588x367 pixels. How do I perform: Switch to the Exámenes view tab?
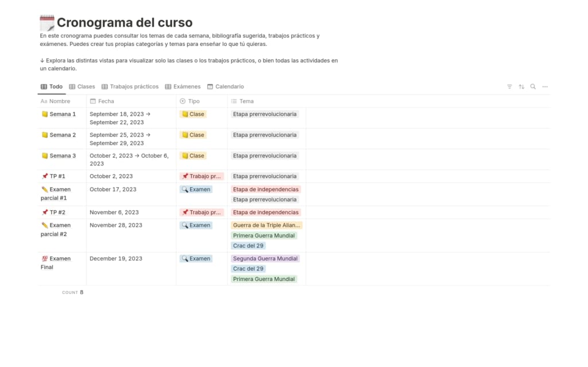(x=183, y=86)
